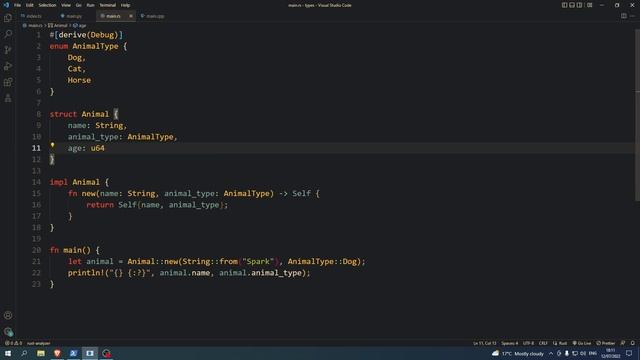
Task: Click the age breadcrumb segment
Action: click(x=80, y=25)
